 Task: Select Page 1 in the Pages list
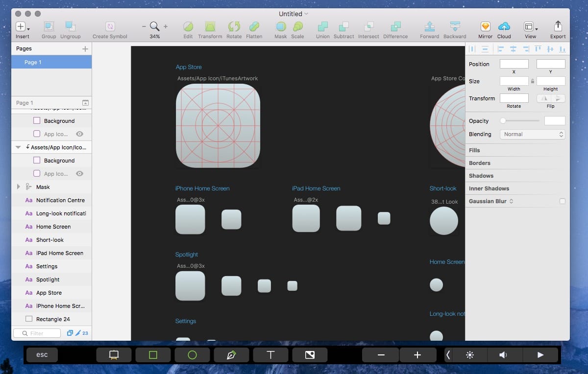coord(51,62)
